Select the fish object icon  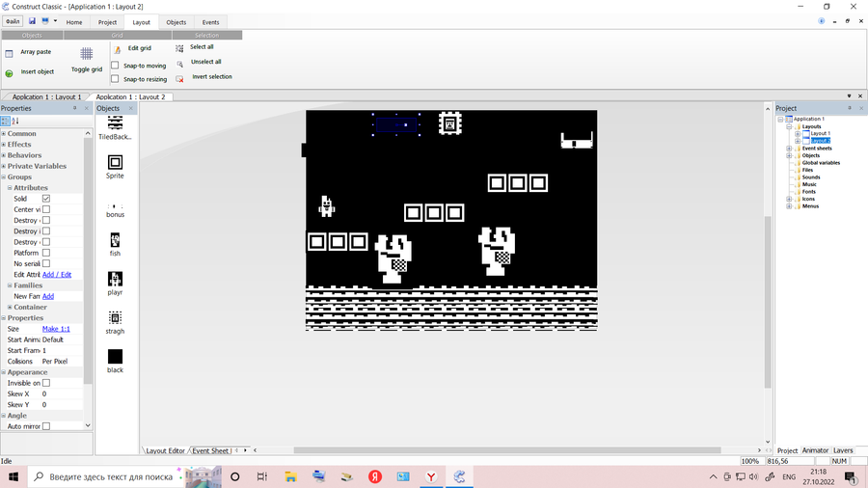[115, 239]
